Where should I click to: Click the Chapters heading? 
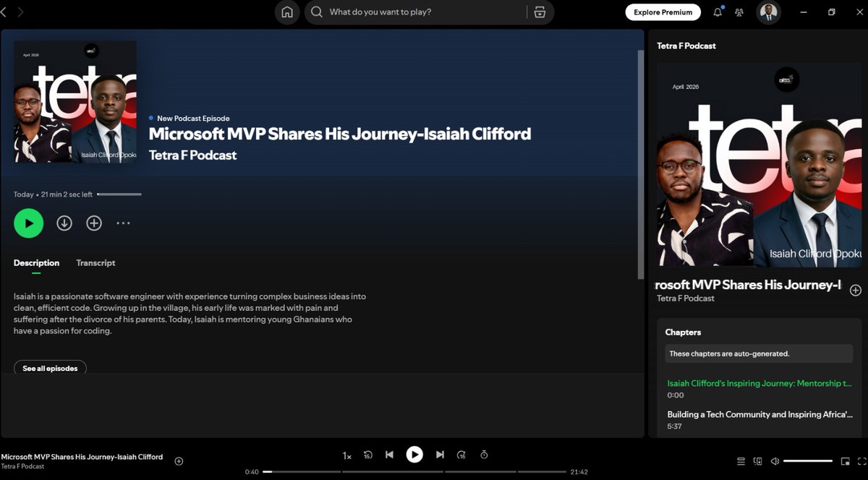(684, 333)
